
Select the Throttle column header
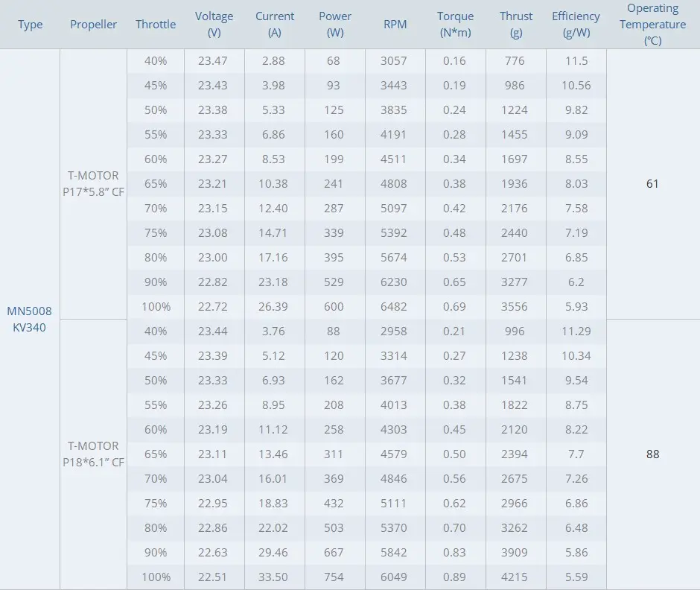coord(156,25)
